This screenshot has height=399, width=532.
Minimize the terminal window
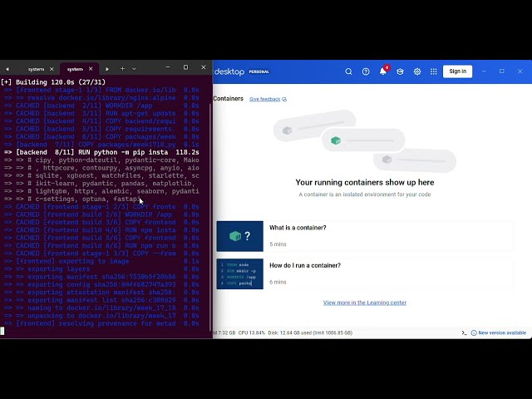click(168, 67)
